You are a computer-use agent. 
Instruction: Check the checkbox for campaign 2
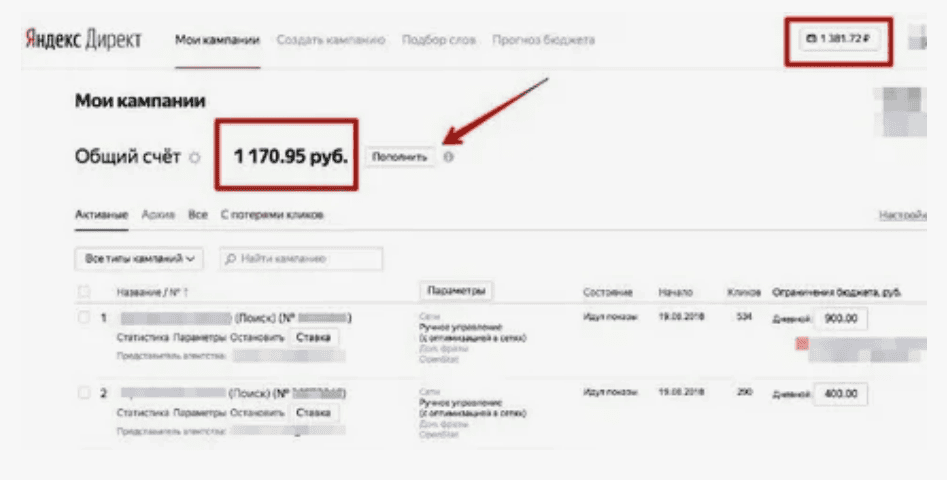click(x=84, y=393)
